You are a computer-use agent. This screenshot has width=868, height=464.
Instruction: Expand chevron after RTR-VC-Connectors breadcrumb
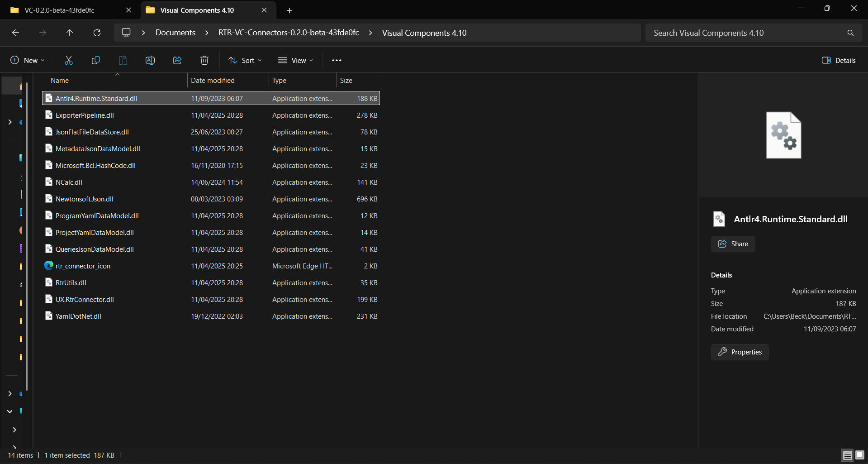tap(370, 33)
